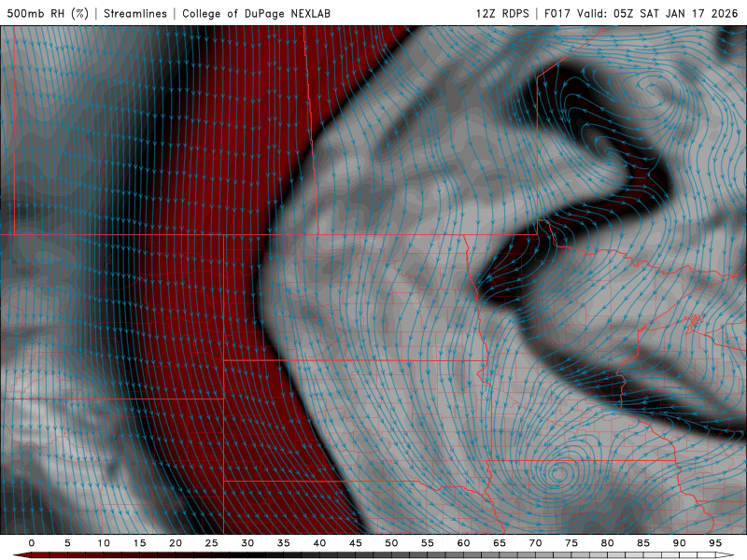Click the 85 label on the color scale
The height and width of the screenshot is (560, 747).
[643, 543]
